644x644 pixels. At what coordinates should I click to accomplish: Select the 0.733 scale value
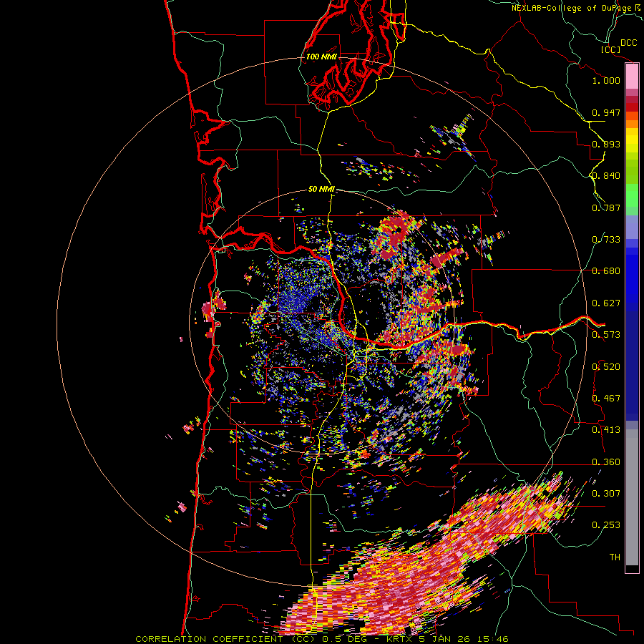606,240
